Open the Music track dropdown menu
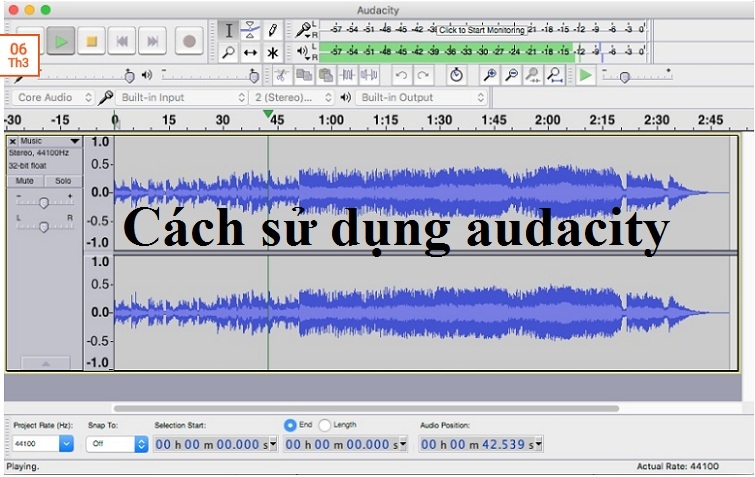 coord(75,141)
